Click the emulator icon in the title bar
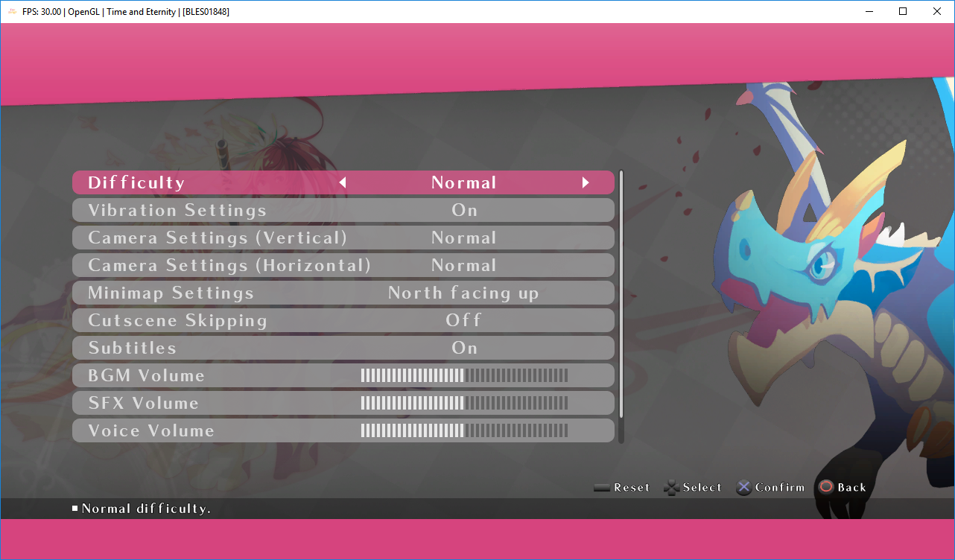 tap(12, 11)
